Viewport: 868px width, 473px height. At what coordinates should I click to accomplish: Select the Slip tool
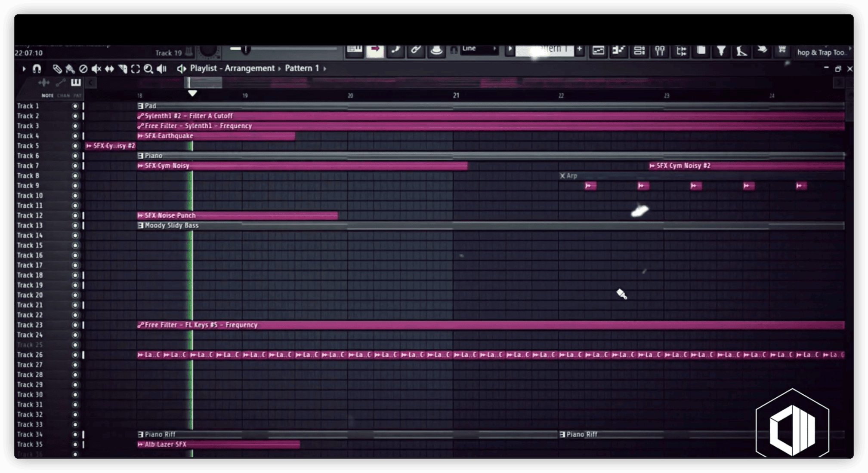(109, 69)
